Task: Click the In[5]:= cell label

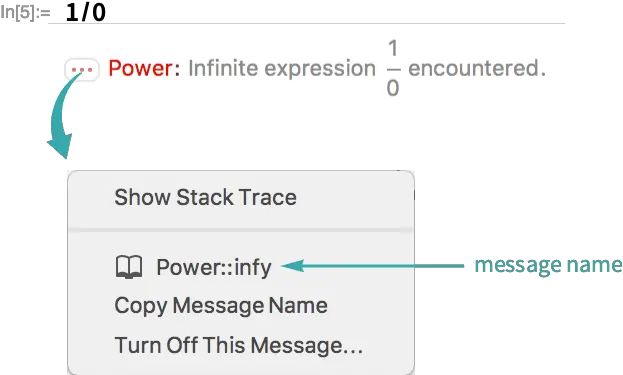Action: 25,13
